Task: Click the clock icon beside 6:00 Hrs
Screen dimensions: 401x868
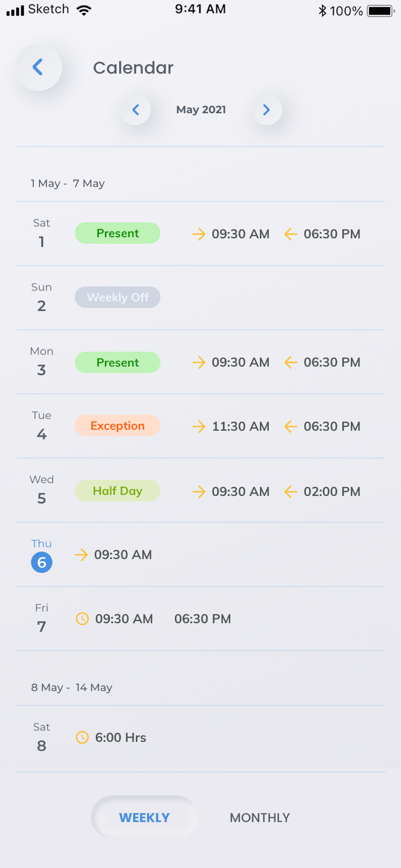Action: pos(82,737)
